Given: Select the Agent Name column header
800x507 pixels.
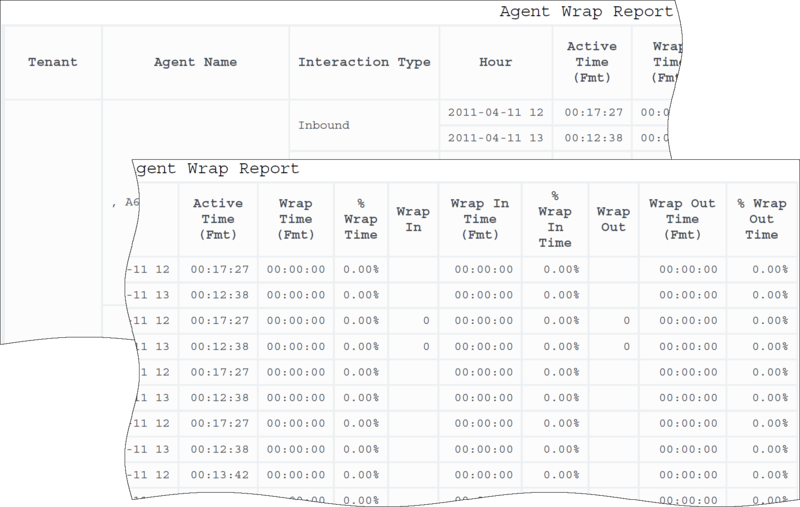Looking at the screenshot, I should click(196, 62).
